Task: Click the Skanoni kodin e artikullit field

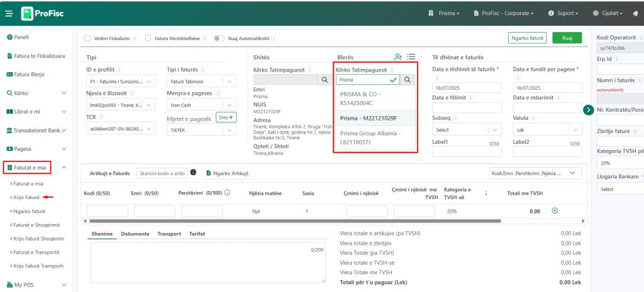Action: (x=162, y=173)
